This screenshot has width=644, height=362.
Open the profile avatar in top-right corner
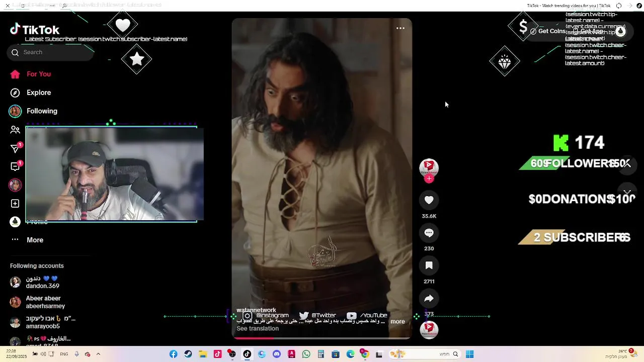tap(620, 31)
